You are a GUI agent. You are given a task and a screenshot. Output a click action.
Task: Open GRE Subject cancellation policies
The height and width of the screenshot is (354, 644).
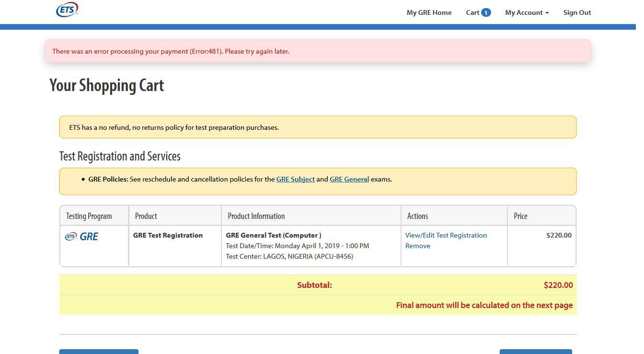(x=296, y=179)
